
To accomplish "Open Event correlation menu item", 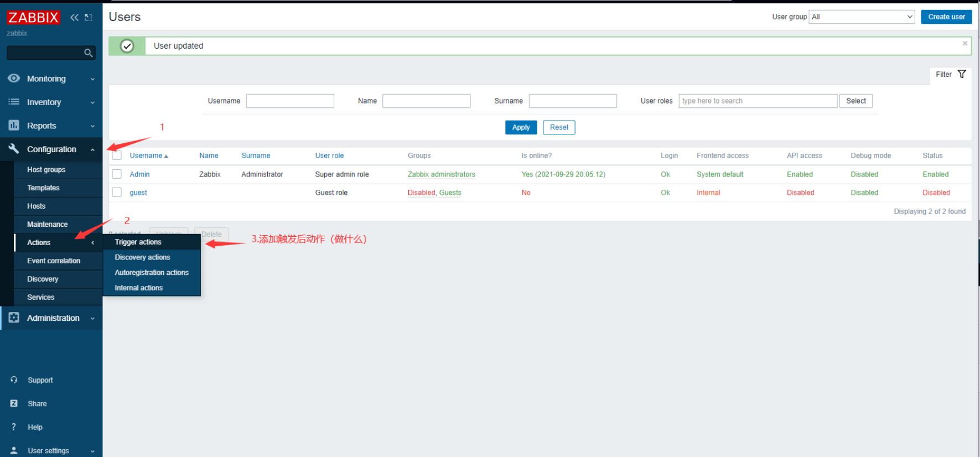I will 54,261.
